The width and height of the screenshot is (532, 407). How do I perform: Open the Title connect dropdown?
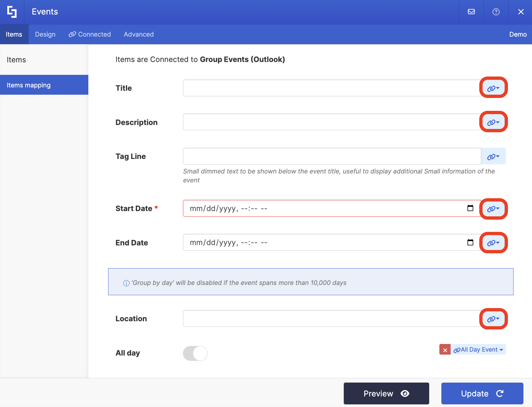click(x=493, y=88)
